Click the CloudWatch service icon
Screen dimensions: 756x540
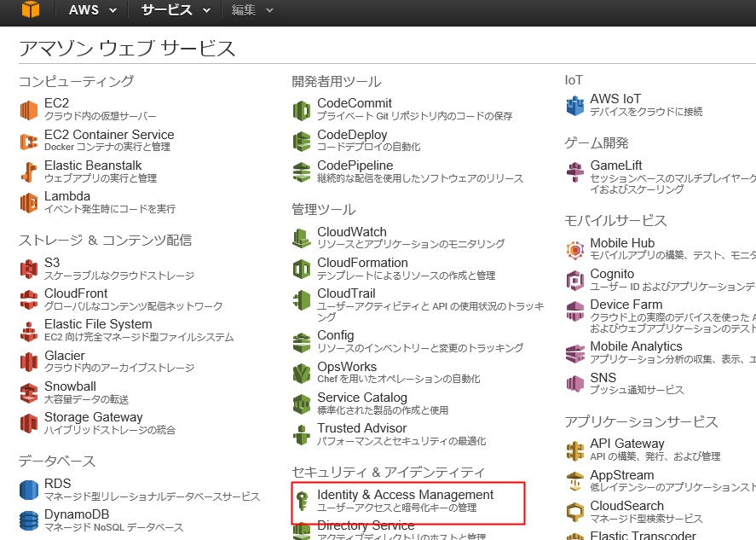(302, 238)
